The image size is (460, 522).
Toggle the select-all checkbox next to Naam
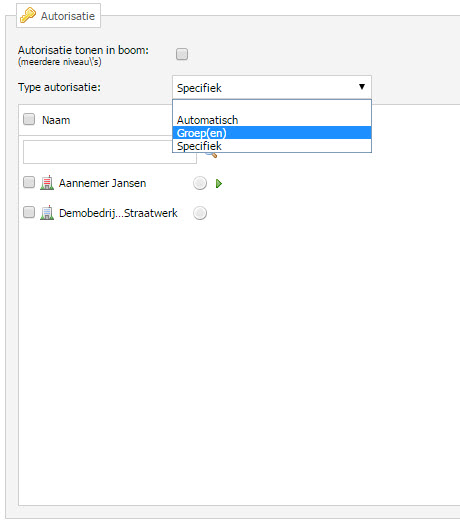tap(29, 119)
